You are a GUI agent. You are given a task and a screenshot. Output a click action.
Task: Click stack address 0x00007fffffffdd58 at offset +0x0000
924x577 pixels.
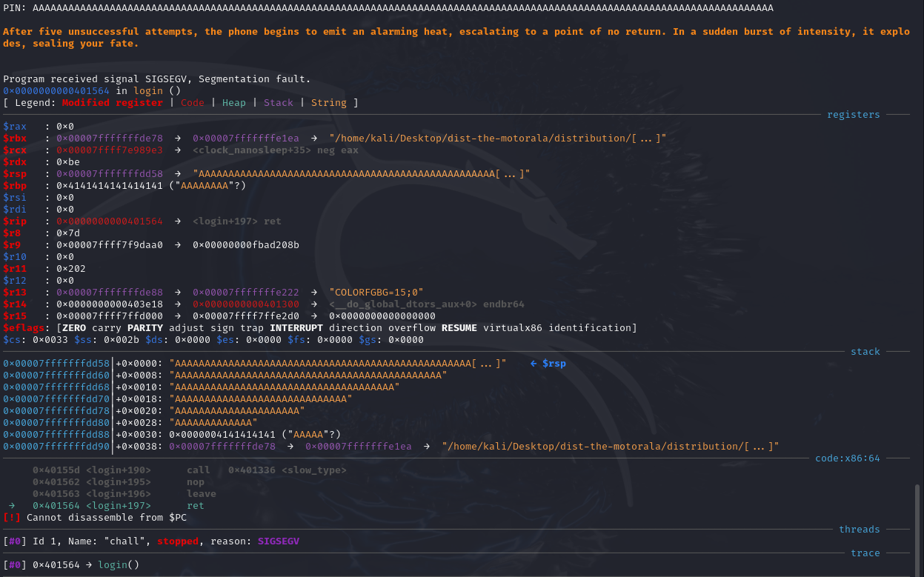[56, 364]
